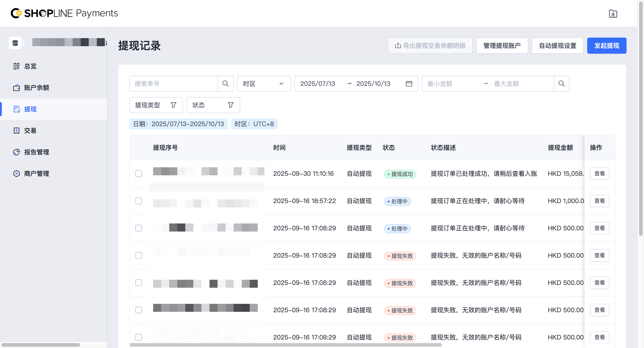Click the blue 发起提现 button
This screenshot has height=348, width=644.
[606, 45]
